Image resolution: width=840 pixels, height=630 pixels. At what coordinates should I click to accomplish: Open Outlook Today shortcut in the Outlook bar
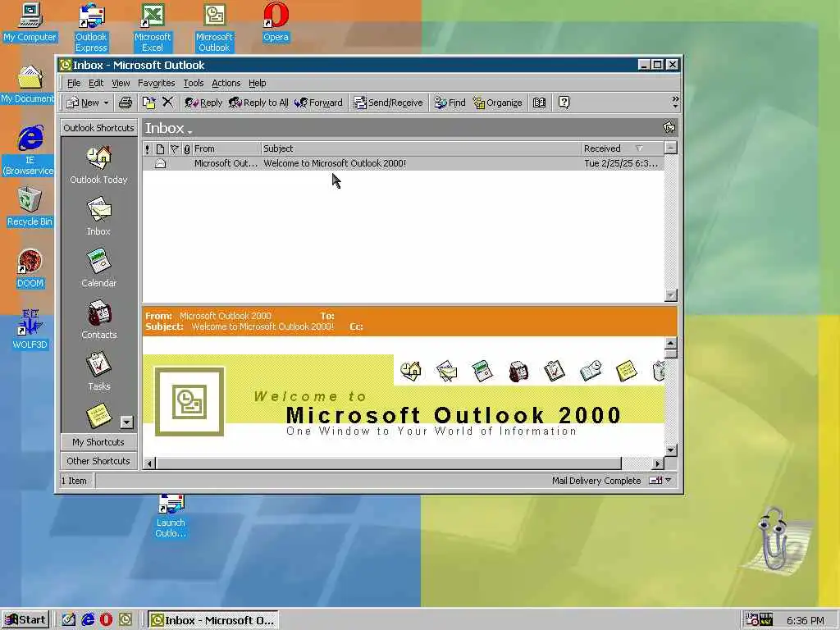tap(98, 166)
